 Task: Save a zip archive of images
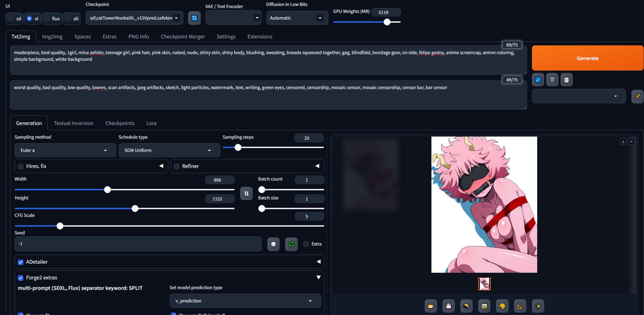[x=466, y=306]
